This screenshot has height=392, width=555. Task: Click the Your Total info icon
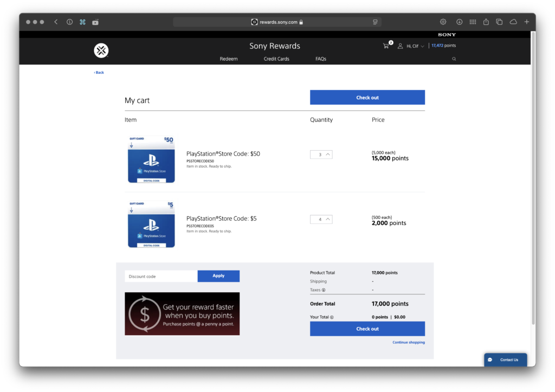[332, 317]
